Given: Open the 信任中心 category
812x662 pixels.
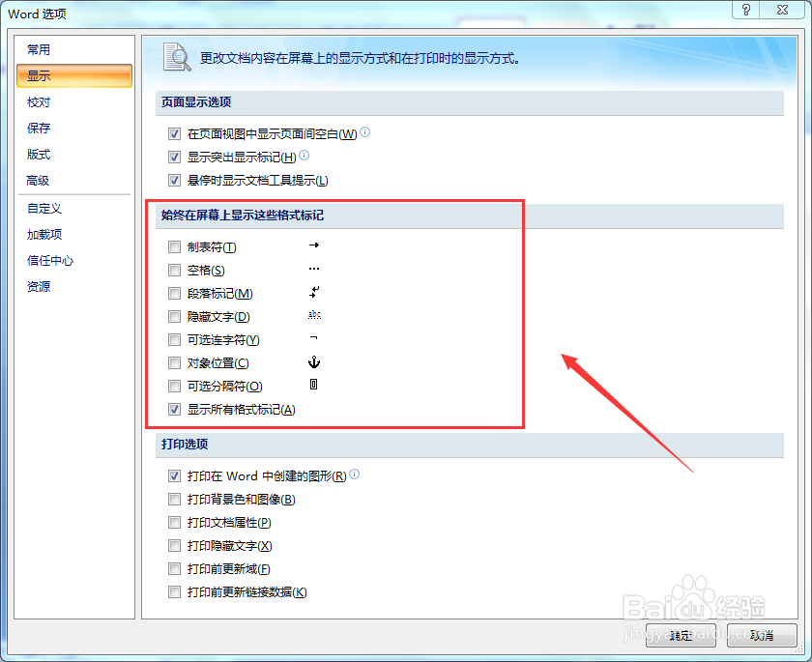Looking at the screenshot, I should tap(74, 260).
